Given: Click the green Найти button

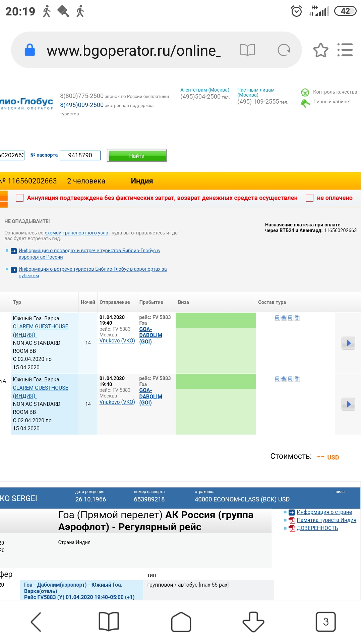Looking at the screenshot, I should (x=137, y=156).
